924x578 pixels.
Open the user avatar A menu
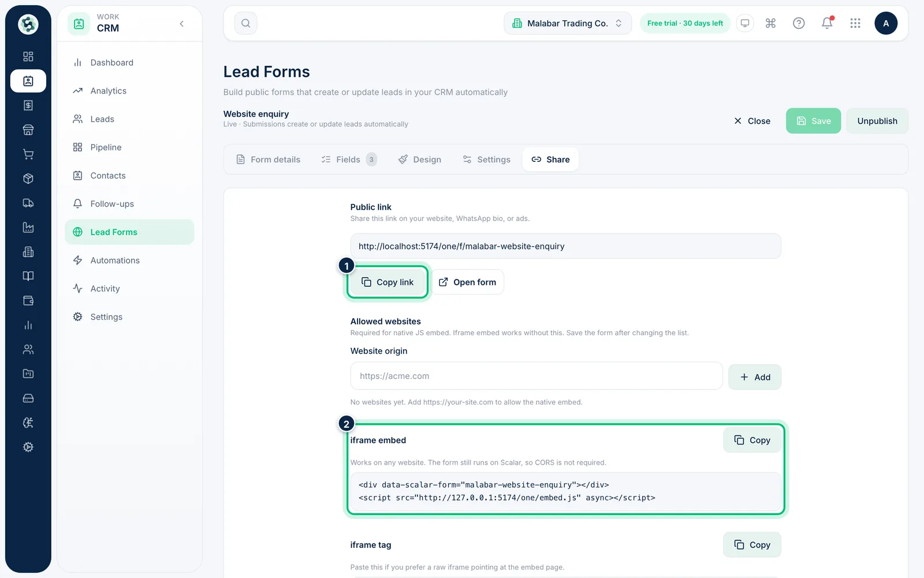pyautogui.click(x=886, y=23)
